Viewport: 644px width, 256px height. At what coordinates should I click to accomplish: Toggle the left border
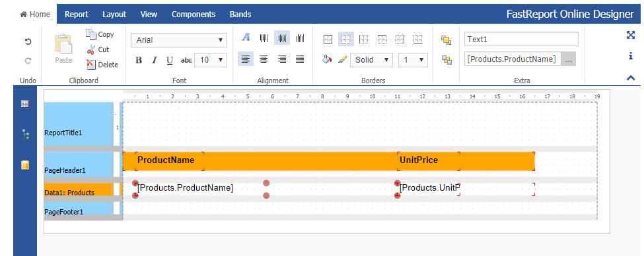[x=364, y=39]
